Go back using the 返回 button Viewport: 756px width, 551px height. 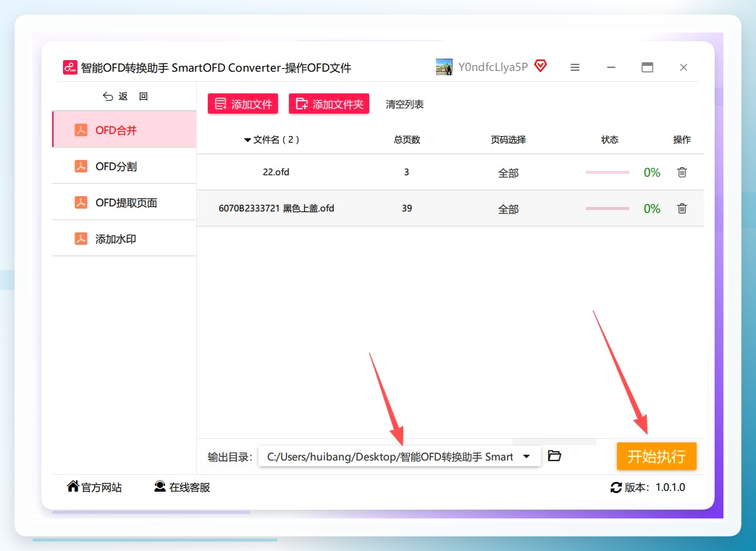(125, 96)
